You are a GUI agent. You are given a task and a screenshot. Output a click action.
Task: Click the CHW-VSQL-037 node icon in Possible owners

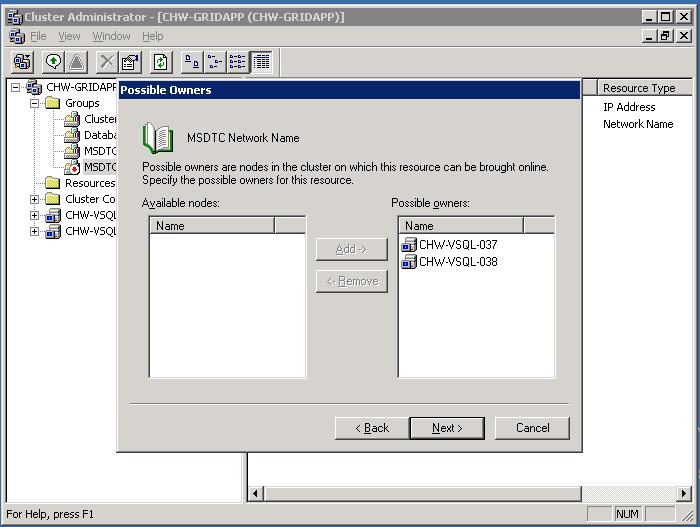(x=409, y=245)
